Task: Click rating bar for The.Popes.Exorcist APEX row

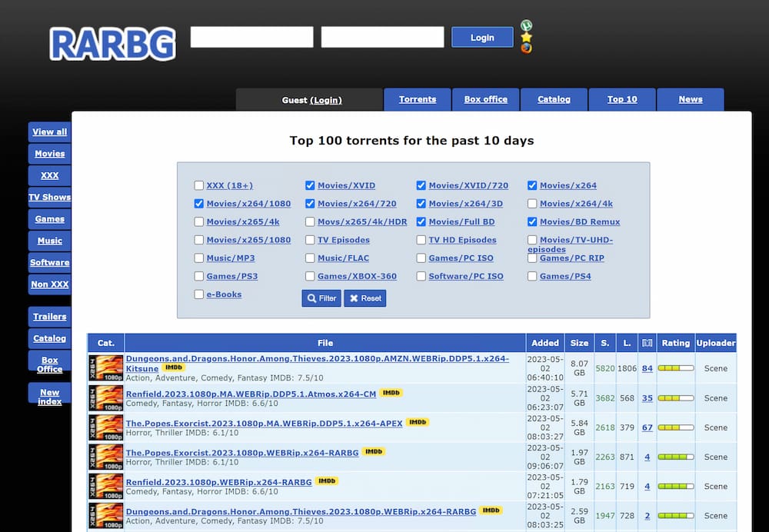Action: [676, 427]
